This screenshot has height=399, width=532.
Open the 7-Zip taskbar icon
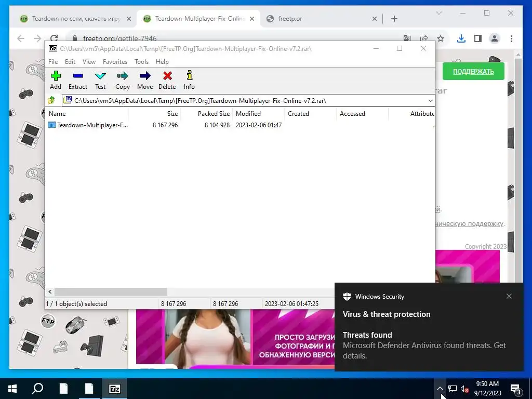coord(114,389)
